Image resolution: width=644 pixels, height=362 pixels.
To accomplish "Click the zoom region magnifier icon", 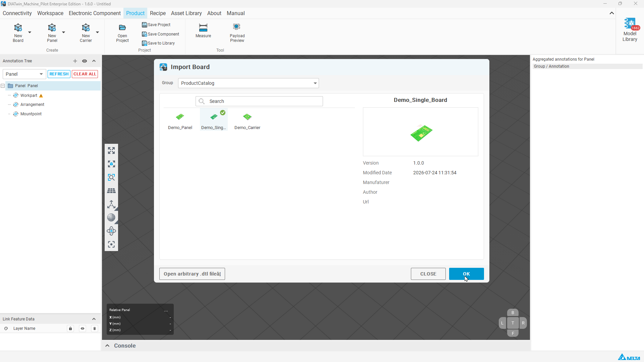I will [x=111, y=177].
